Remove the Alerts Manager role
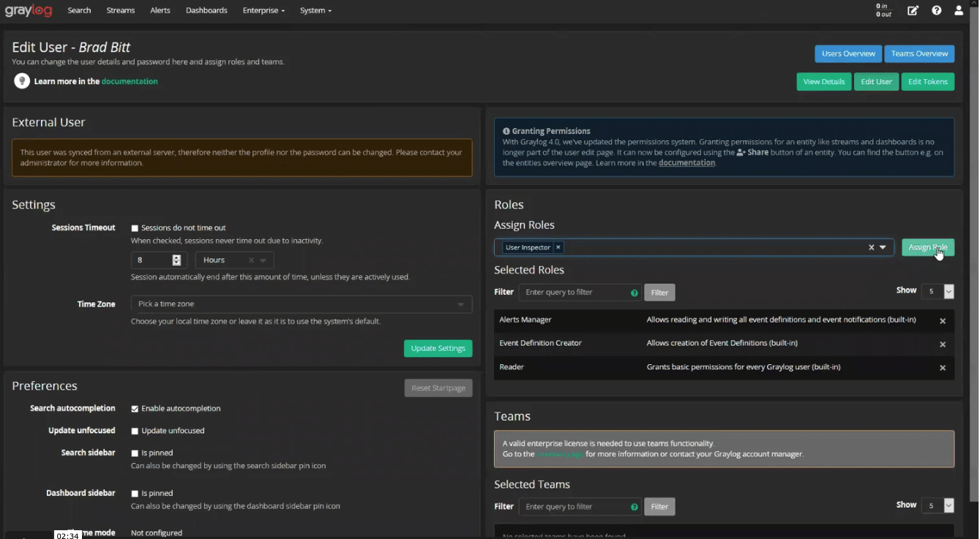Image resolution: width=980 pixels, height=539 pixels. 942,321
